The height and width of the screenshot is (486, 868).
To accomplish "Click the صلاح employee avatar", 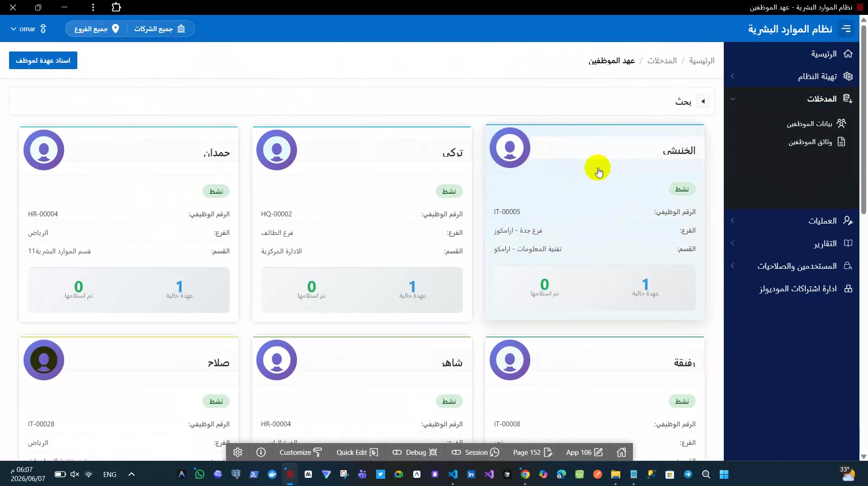I will (x=44, y=360).
